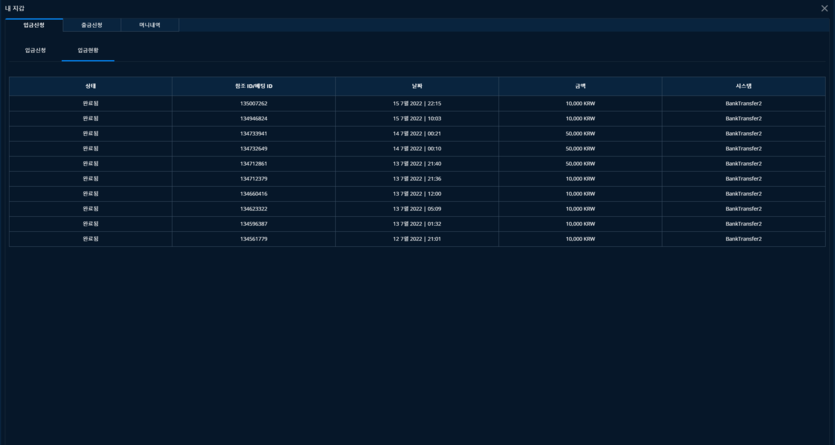Click 50,000 KRW amount in row 134733941
The image size is (835, 445).
click(580, 134)
